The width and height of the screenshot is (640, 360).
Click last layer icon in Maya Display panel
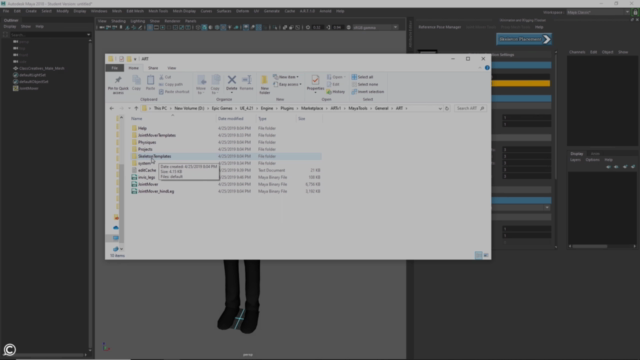click(x=633, y=167)
